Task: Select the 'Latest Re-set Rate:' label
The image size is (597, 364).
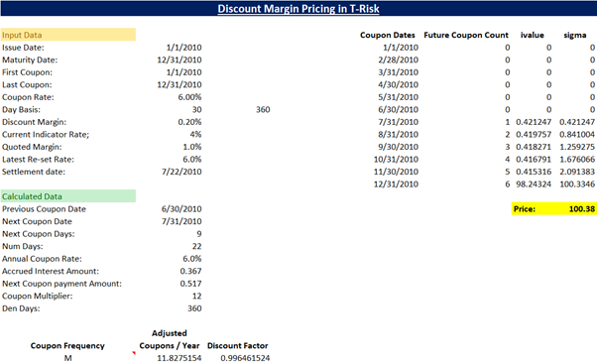Action: 38,159
